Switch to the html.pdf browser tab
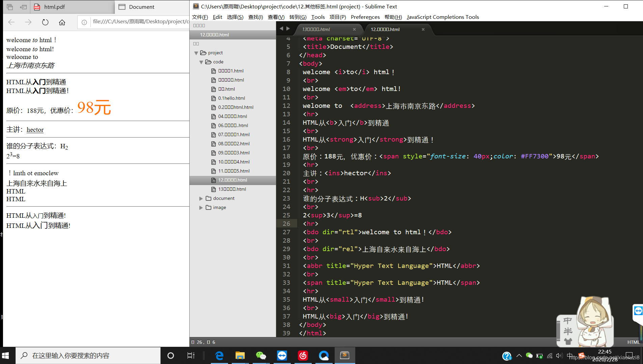Image resolution: width=643 pixels, height=364 pixels. [73, 7]
